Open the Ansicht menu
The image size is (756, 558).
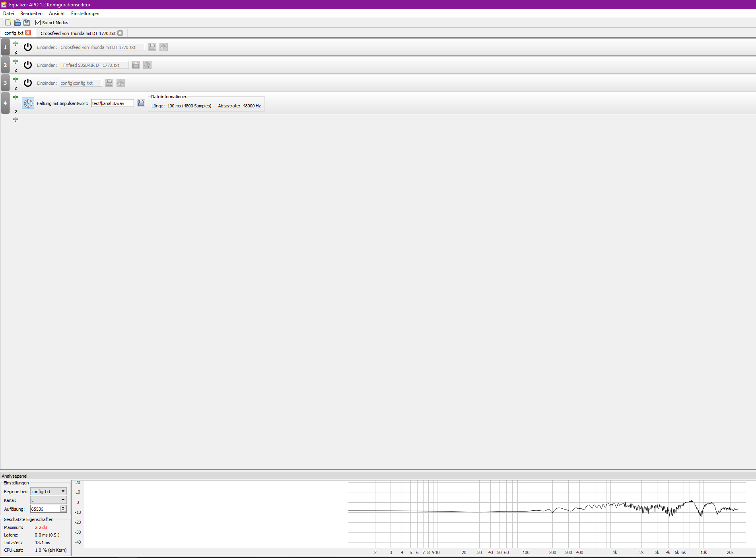(57, 14)
